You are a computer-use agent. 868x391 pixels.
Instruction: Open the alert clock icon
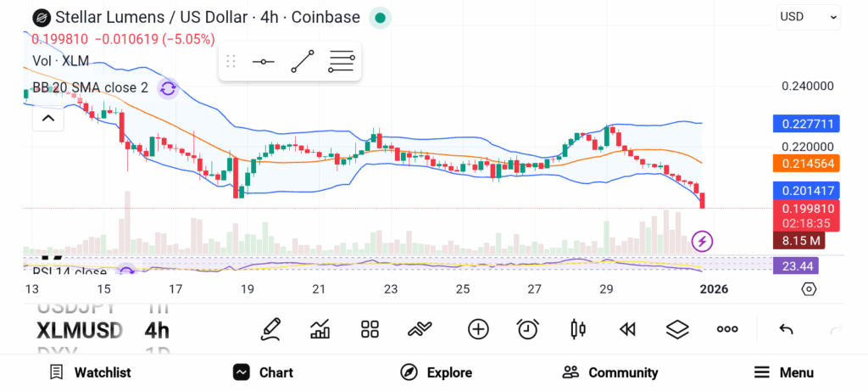coord(528,329)
